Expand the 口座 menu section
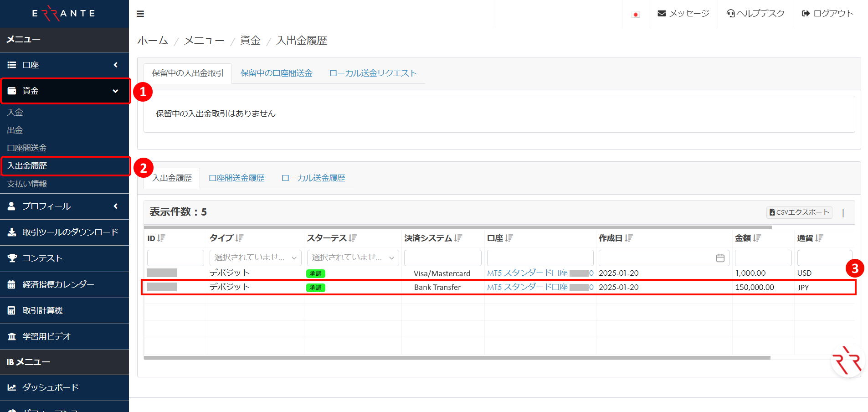868x412 pixels. [116, 65]
